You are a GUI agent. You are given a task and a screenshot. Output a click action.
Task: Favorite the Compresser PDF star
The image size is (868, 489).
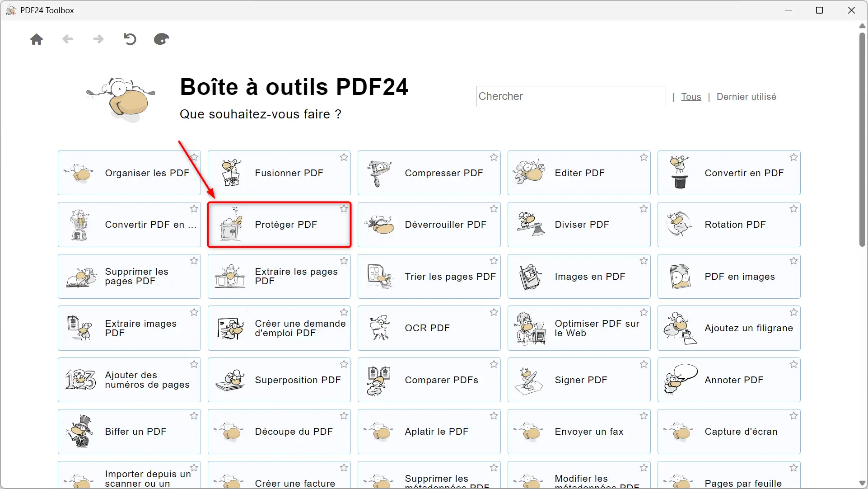[x=494, y=157]
